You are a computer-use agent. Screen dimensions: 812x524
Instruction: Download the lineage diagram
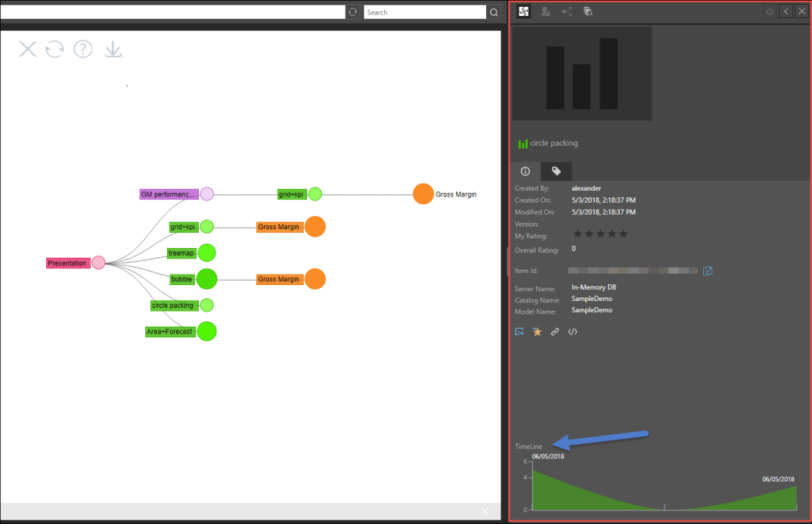[113, 50]
